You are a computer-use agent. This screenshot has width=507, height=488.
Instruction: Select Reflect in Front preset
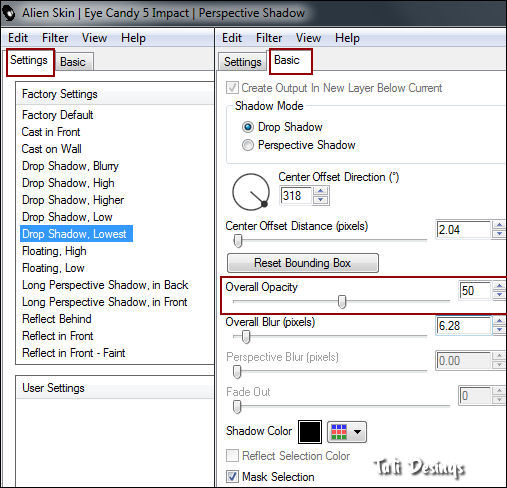point(57,336)
